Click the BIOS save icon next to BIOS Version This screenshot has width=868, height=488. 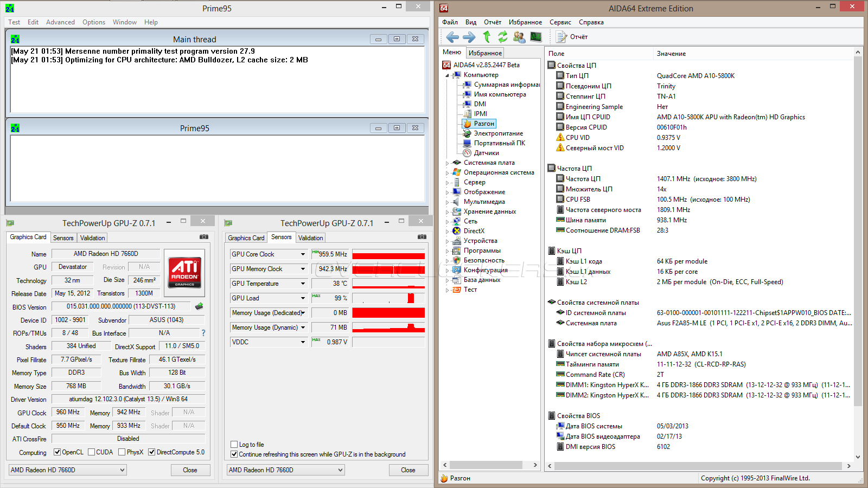coord(199,306)
